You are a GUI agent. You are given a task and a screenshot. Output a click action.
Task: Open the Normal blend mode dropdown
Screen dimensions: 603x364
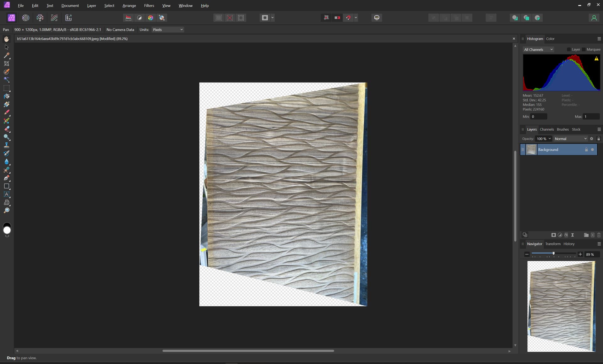point(570,139)
